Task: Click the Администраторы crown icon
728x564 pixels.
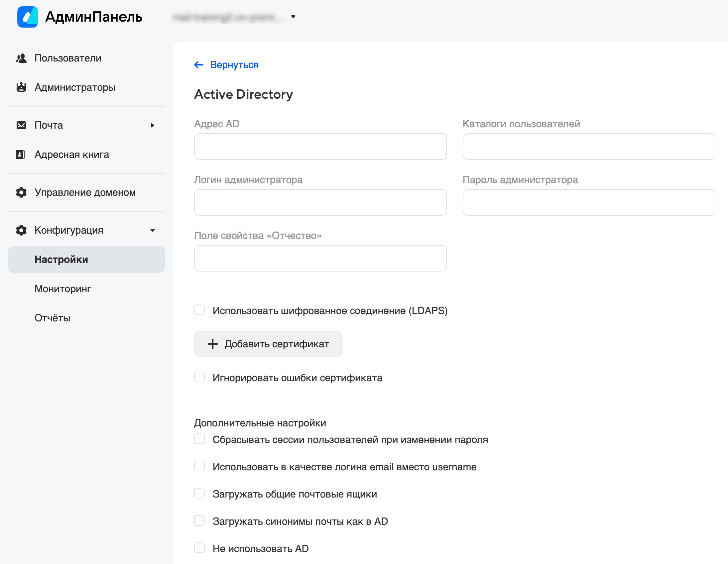Action: point(21,87)
